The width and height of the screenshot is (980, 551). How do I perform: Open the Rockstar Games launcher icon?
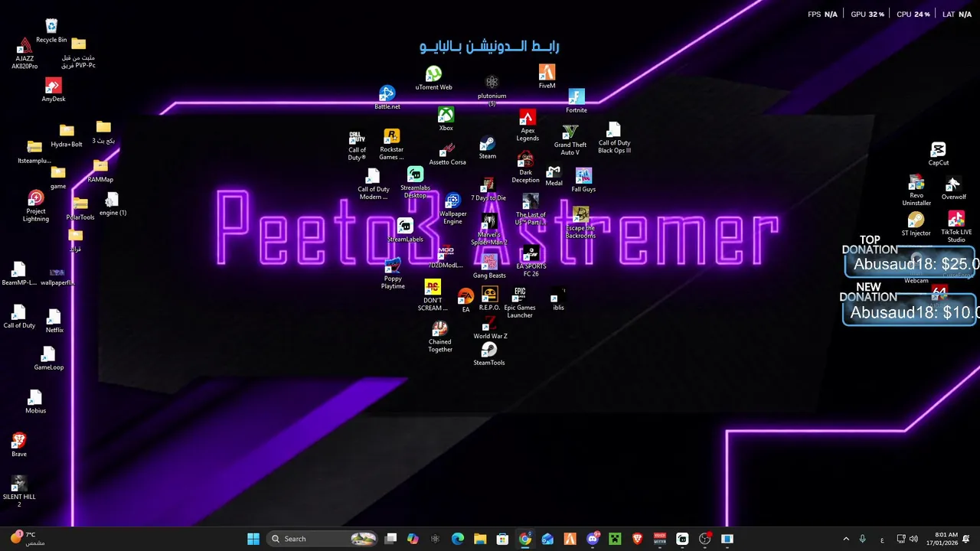point(391,145)
